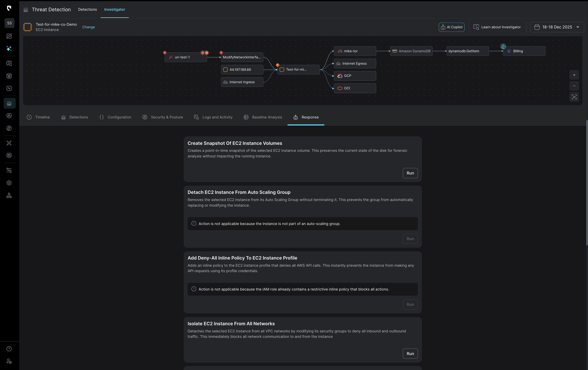
Task: Select the Amazon DynamoDB graph node
Action: pyautogui.click(x=411, y=51)
